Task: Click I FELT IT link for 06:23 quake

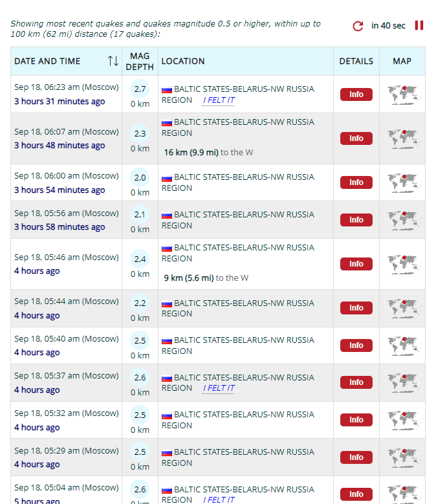Action: [x=219, y=100]
